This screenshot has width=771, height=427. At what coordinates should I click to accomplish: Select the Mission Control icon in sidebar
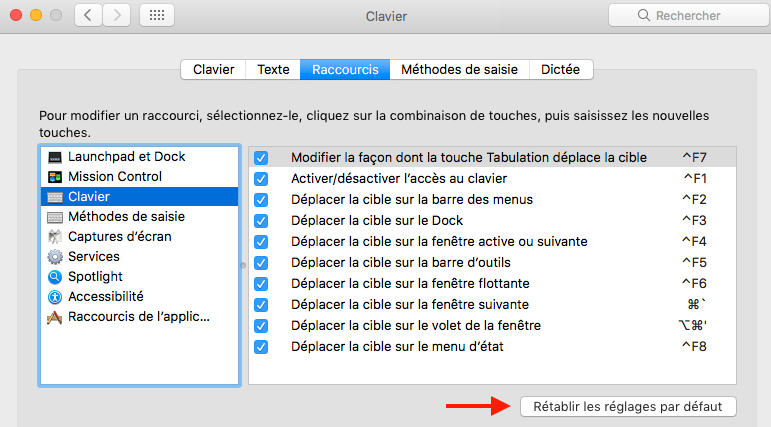click(x=54, y=177)
